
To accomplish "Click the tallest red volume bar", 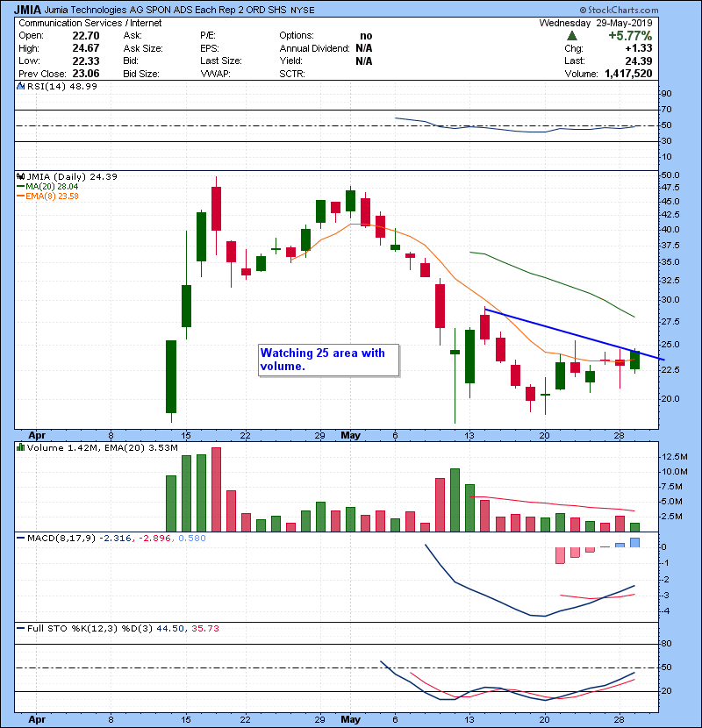I will pos(216,489).
